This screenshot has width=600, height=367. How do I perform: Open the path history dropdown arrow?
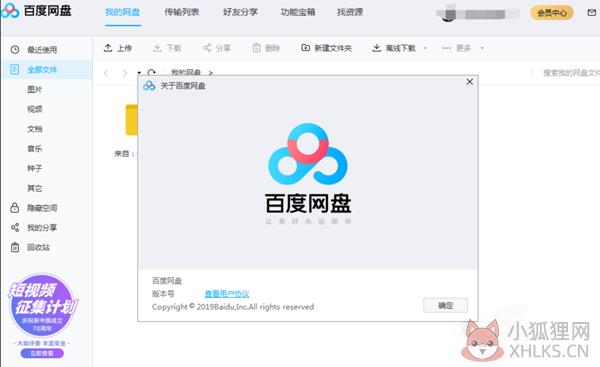click(x=139, y=73)
